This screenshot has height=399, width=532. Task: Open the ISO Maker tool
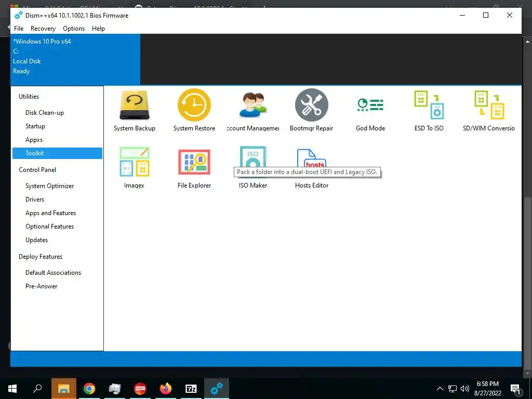click(x=253, y=167)
